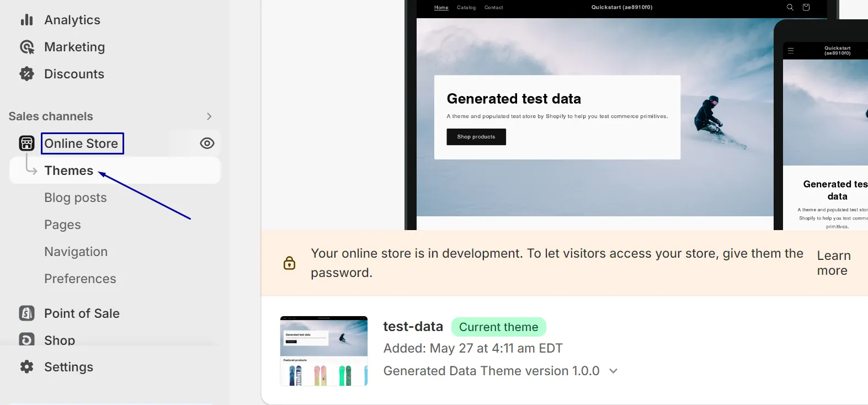
Task: Click Shop products button in preview
Action: [476, 137]
